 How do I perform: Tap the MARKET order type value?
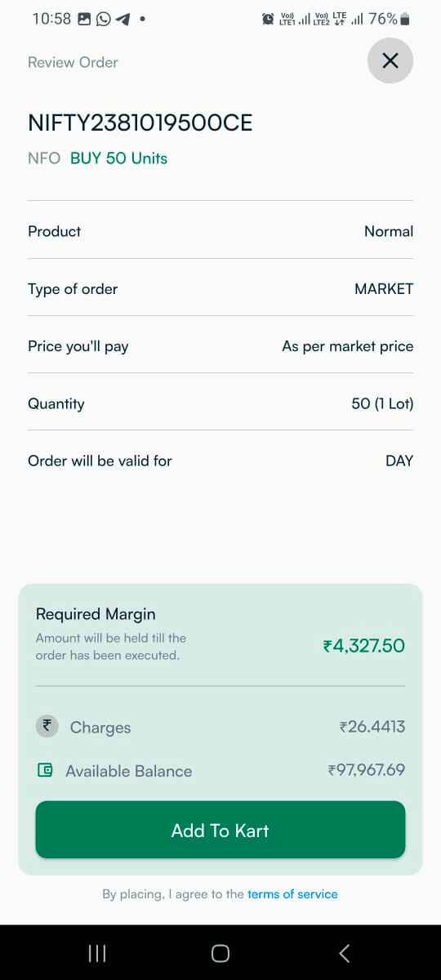(x=384, y=289)
